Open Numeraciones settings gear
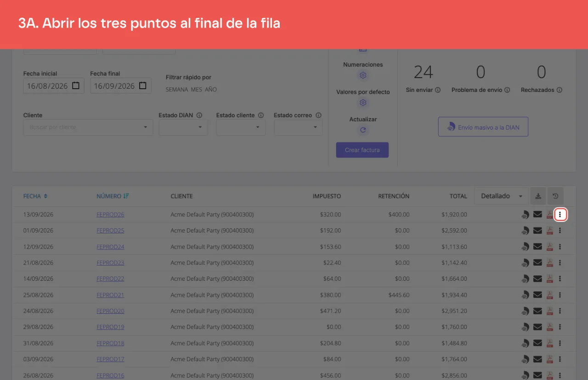588x380 pixels. pos(363,75)
